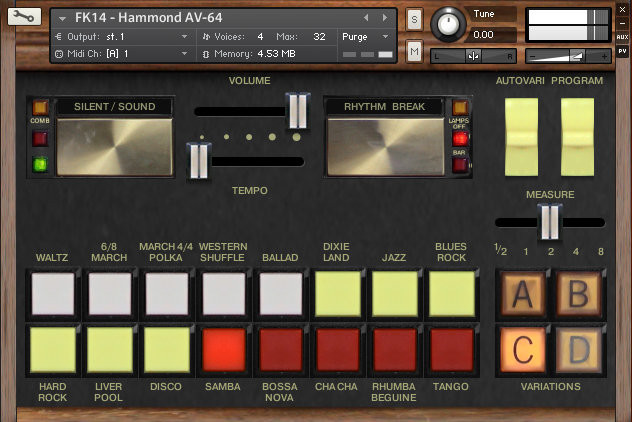Choose variation A pad
Viewport: 632px width, 422px height.
pyautogui.click(x=521, y=296)
